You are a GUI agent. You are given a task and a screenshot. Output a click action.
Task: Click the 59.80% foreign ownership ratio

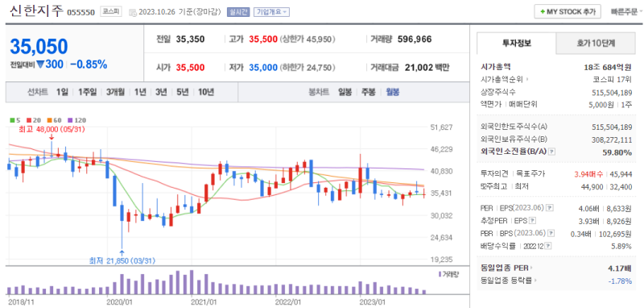tap(617, 152)
